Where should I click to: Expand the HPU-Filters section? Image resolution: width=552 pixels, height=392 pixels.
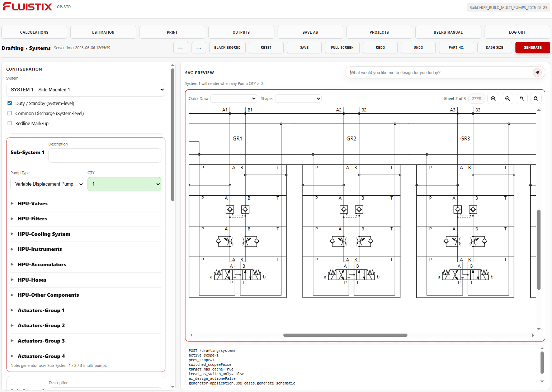[x=86, y=219]
